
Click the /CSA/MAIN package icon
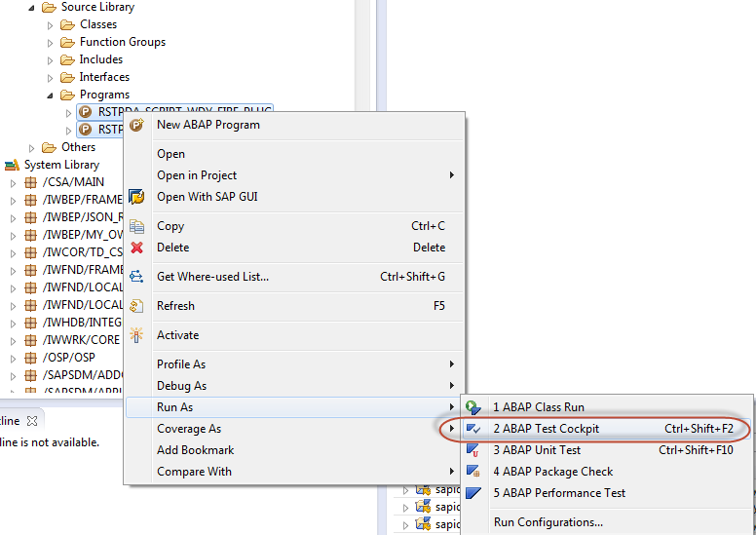(31, 182)
